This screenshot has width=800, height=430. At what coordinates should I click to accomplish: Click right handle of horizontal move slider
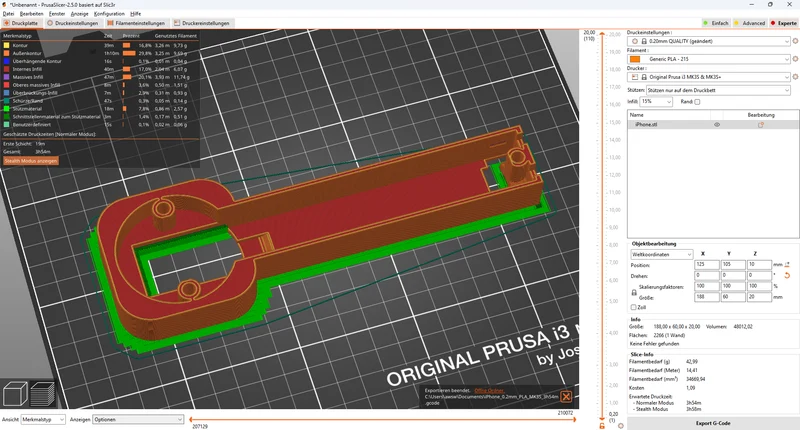tap(574, 419)
